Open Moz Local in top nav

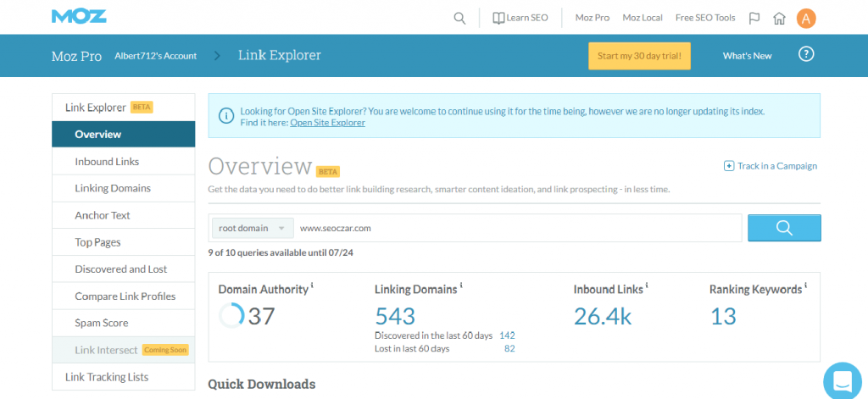pyautogui.click(x=643, y=19)
